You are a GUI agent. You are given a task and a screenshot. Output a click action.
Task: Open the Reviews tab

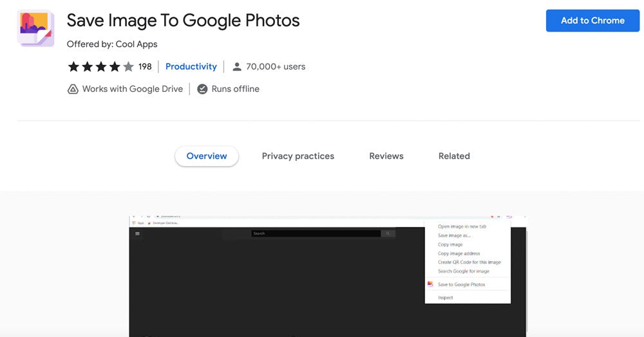click(x=386, y=156)
